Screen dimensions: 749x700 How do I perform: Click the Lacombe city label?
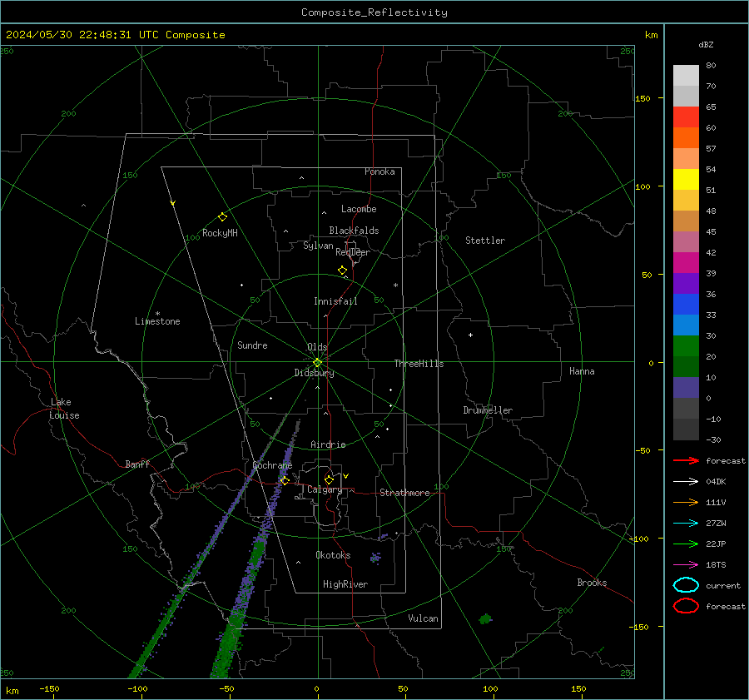pos(359,209)
